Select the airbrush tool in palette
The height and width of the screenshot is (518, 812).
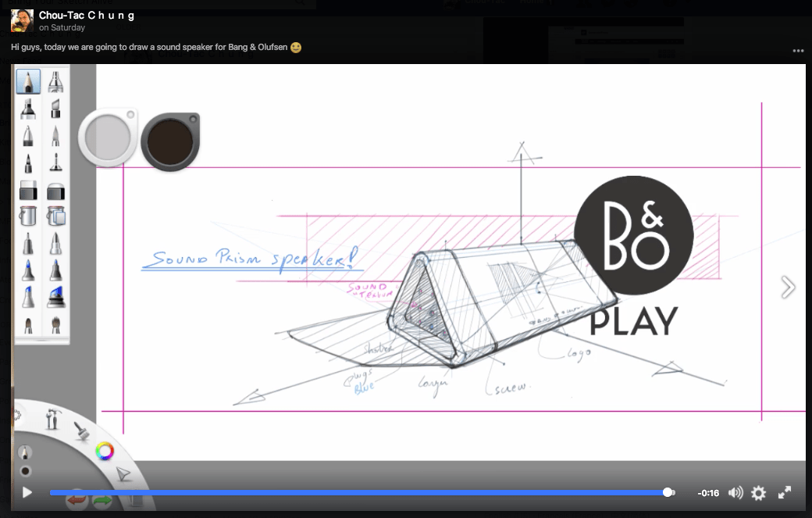55,82
